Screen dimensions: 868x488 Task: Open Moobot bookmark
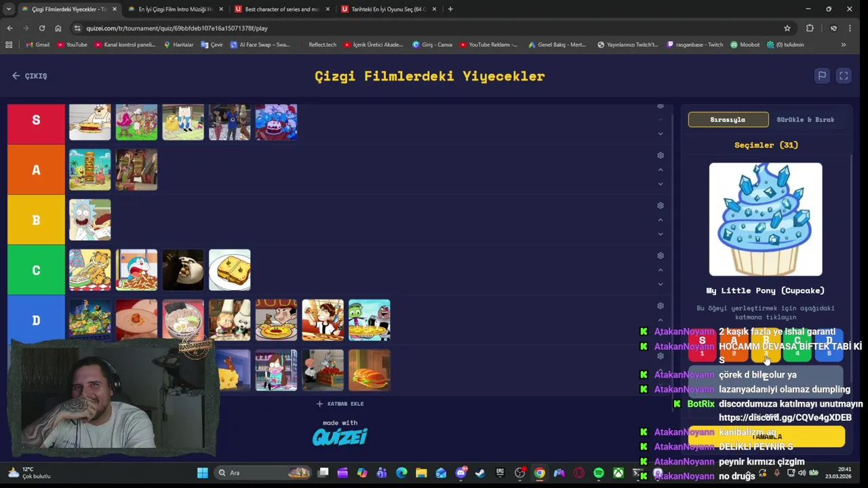click(745, 45)
